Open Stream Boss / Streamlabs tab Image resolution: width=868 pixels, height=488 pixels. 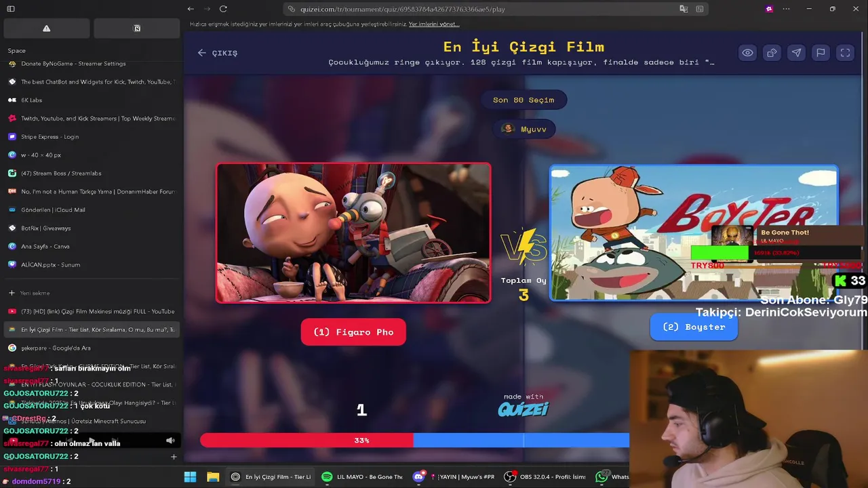(92, 174)
